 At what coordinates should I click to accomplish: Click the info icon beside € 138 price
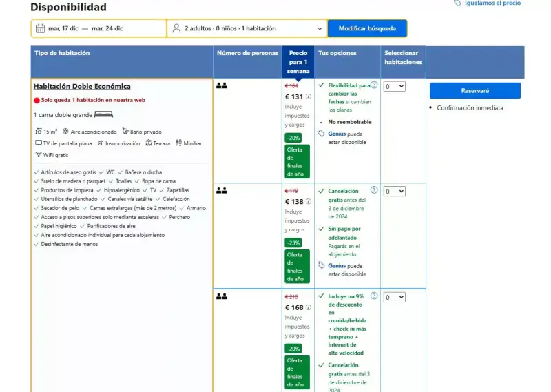click(x=308, y=201)
